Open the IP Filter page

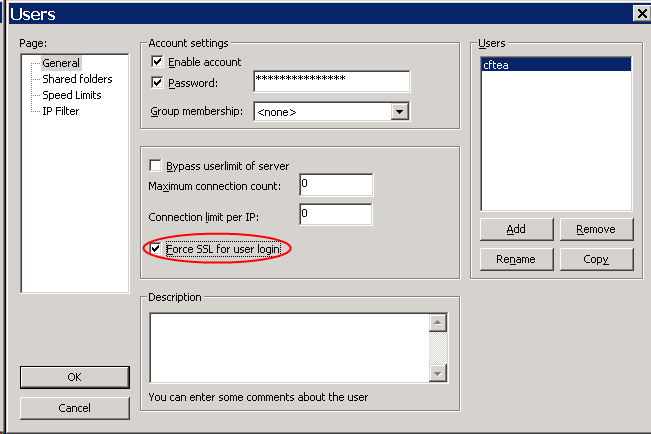(x=60, y=111)
